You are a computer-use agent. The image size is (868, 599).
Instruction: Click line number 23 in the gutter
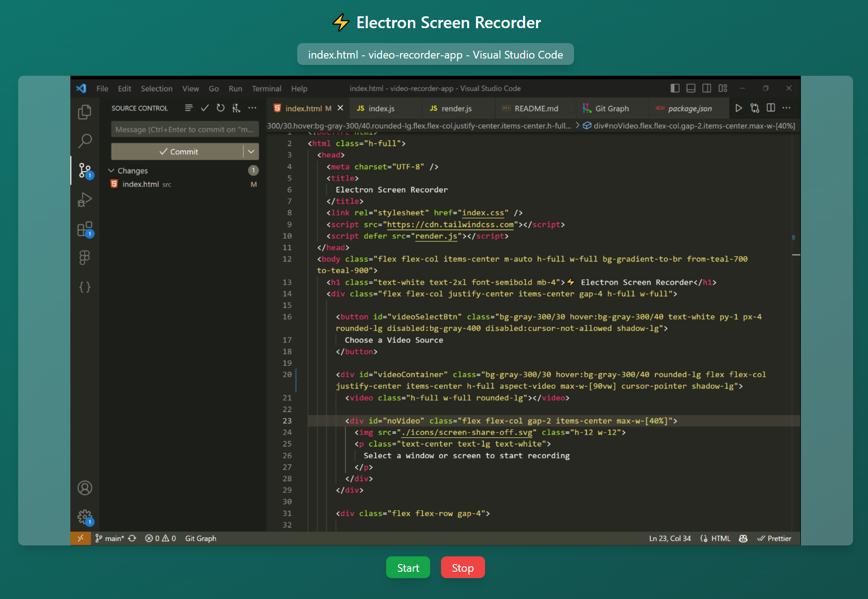tap(287, 421)
